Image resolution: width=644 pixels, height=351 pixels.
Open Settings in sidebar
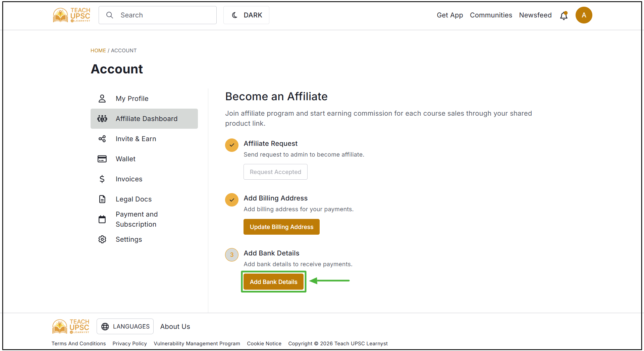pos(144,239)
